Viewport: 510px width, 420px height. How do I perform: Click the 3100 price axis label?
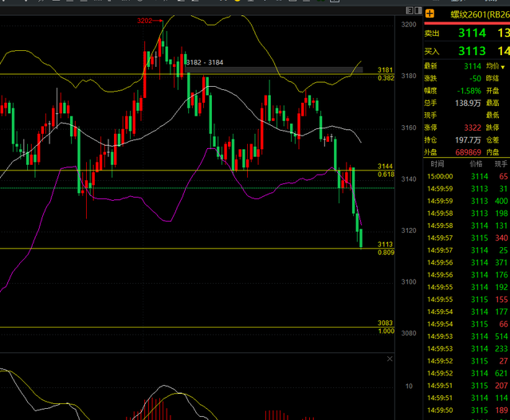pyautogui.click(x=409, y=282)
